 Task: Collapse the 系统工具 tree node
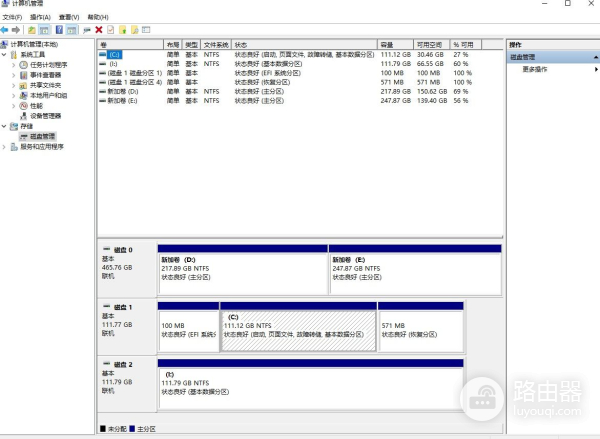(x=5, y=54)
